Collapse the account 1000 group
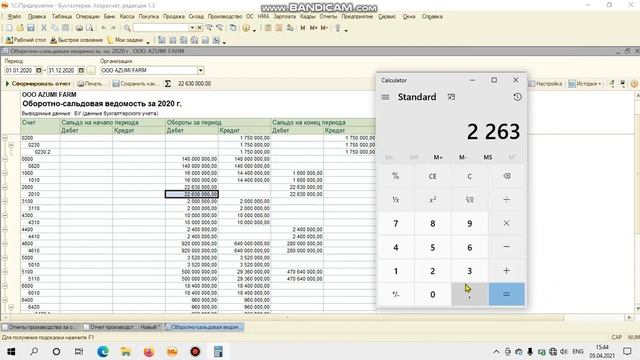The height and width of the screenshot is (360, 640). [5, 173]
